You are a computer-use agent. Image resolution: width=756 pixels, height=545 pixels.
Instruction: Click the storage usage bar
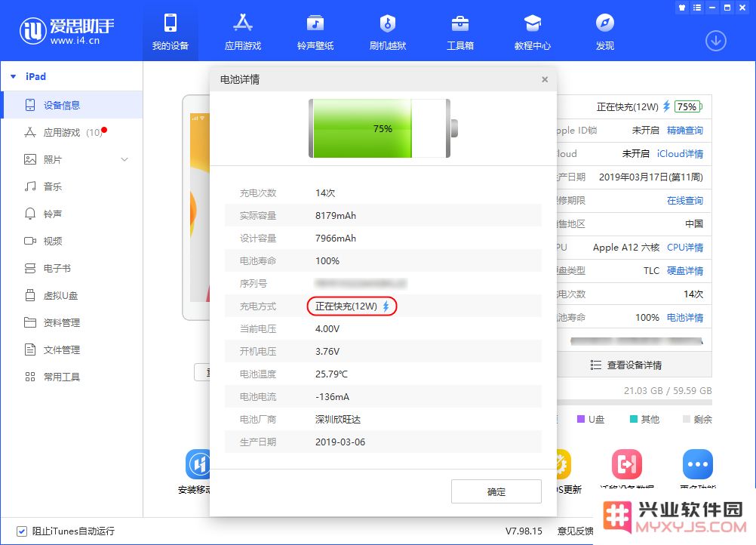pos(634,402)
